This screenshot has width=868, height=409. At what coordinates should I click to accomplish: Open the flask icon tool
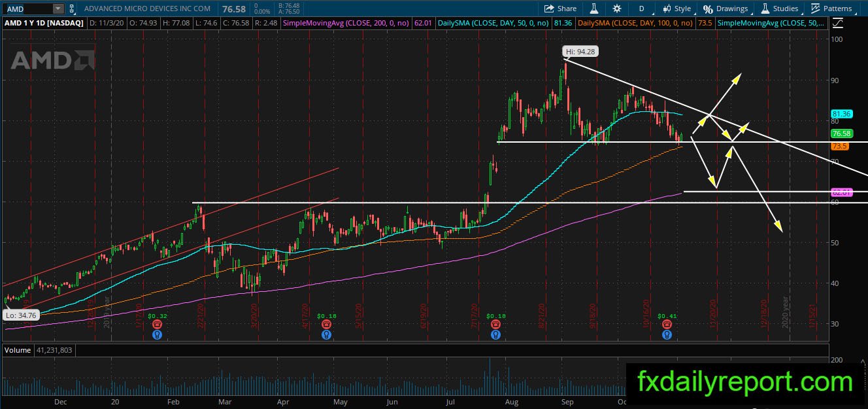[594, 9]
